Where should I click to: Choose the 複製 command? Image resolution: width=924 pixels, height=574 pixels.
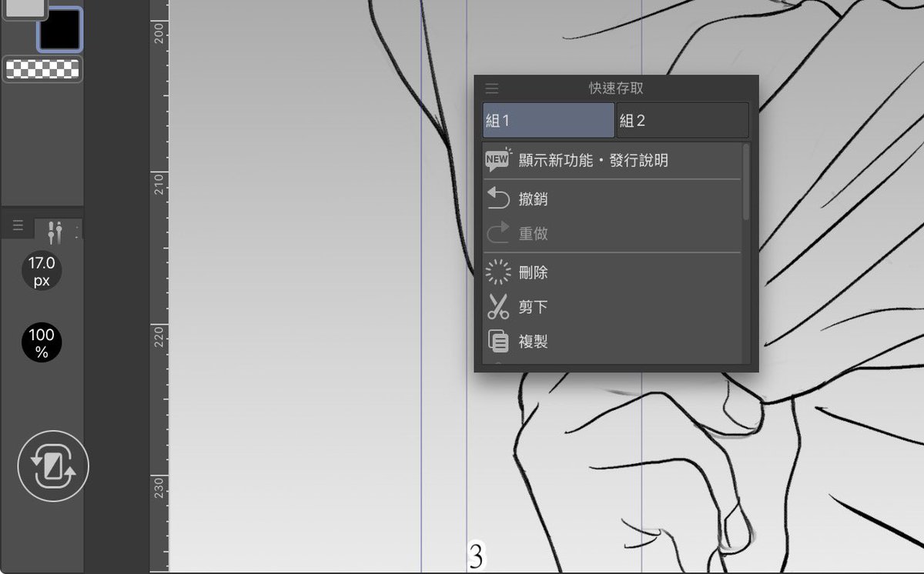click(x=534, y=341)
